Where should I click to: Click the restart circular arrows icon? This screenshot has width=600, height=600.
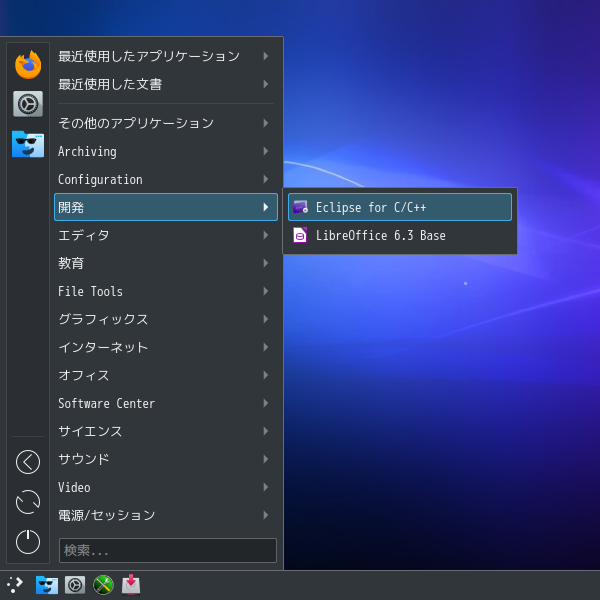coord(28,502)
